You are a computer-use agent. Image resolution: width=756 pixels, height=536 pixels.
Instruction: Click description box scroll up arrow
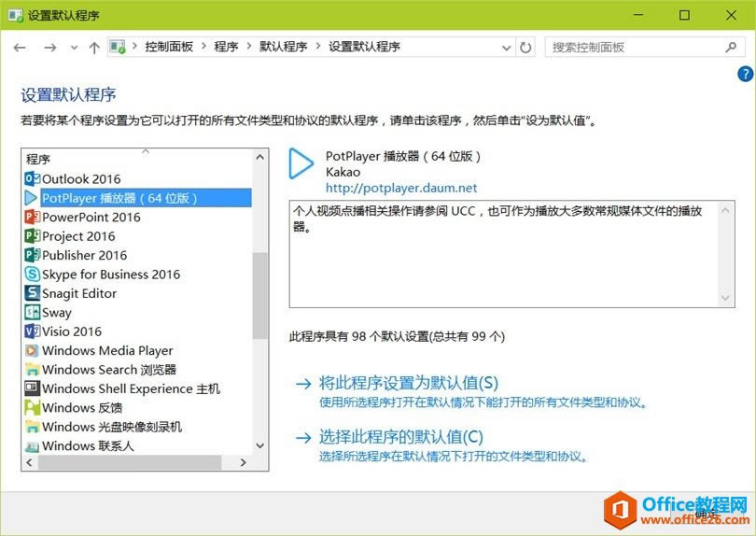(x=725, y=210)
